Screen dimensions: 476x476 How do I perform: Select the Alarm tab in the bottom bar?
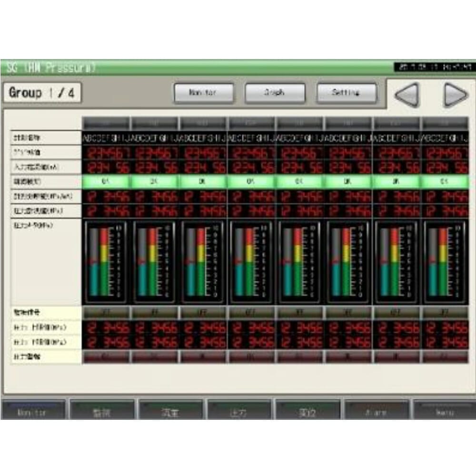tap(377, 411)
